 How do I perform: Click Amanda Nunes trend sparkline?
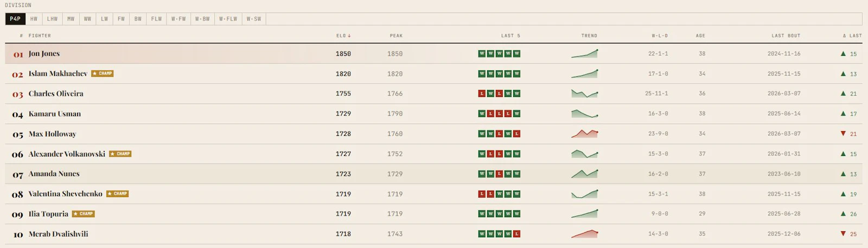point(584,174)
